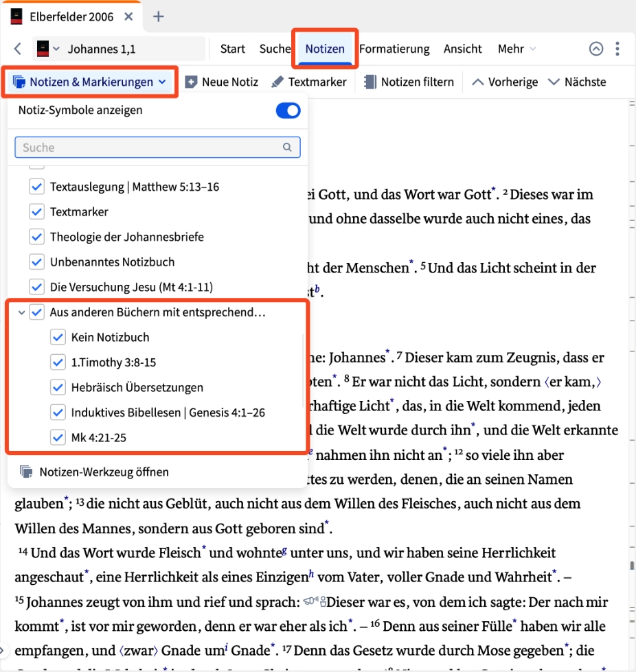Uncheck the 1.Timothy 3:8-15 checkbox

pos(58,362)
